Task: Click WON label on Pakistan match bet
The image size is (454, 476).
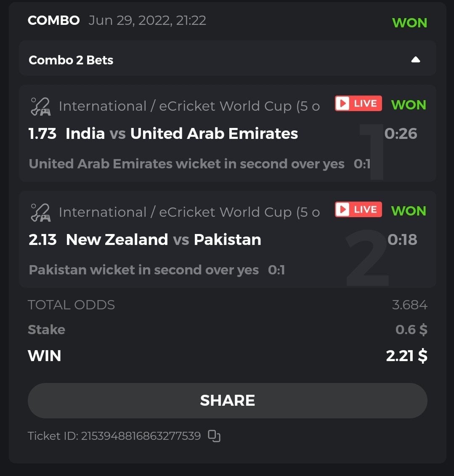Action: pyautogui.click(x=408, y=211)
